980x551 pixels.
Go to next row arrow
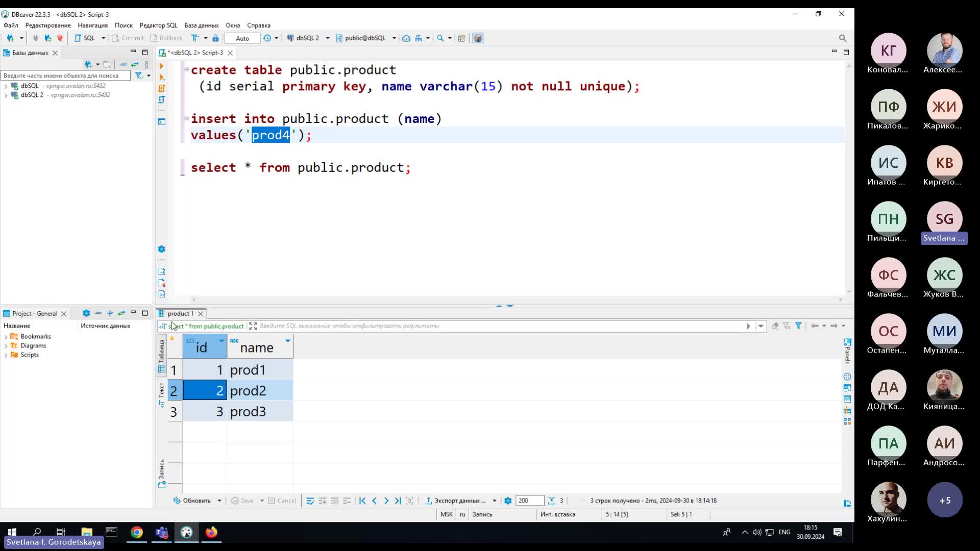click(x=386, y=500)
